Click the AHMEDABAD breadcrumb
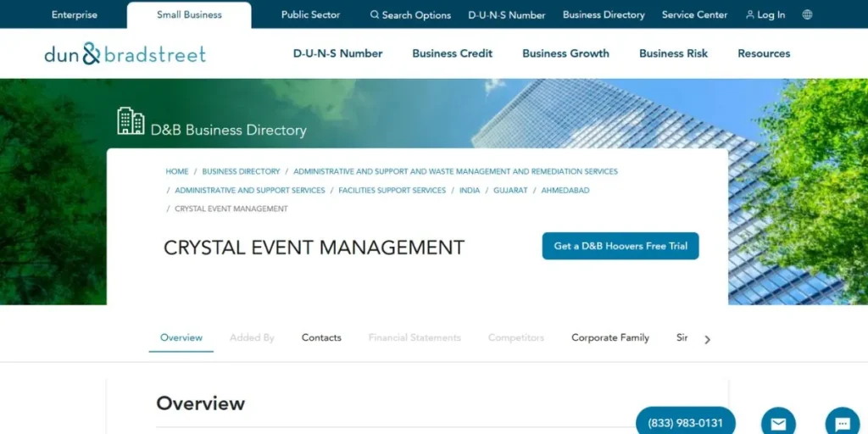The image size is (868, 434). coord(565,191)
